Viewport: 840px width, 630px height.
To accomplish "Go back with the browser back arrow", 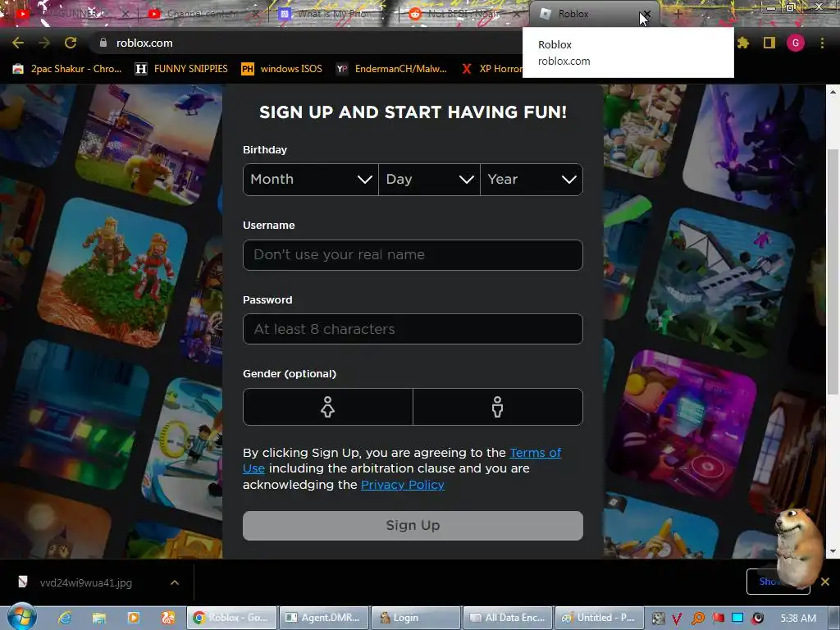I will [x=18, y=43].
